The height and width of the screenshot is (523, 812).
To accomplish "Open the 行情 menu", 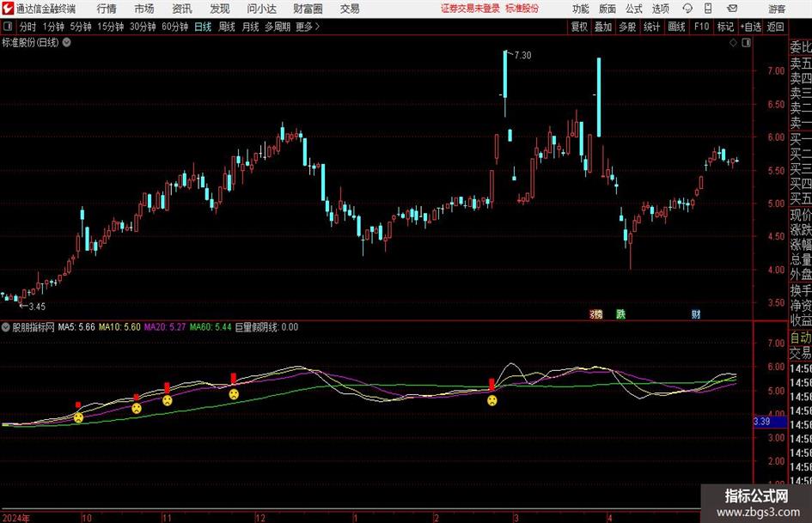I will point(107,9).
